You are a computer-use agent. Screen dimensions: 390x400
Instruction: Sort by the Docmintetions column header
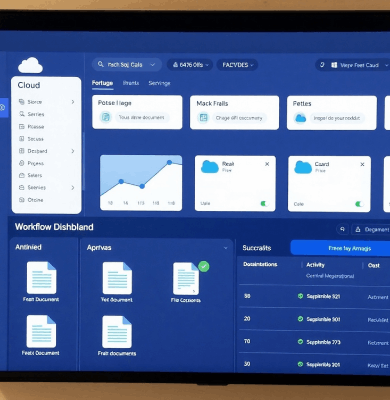[x=260, y=264]
